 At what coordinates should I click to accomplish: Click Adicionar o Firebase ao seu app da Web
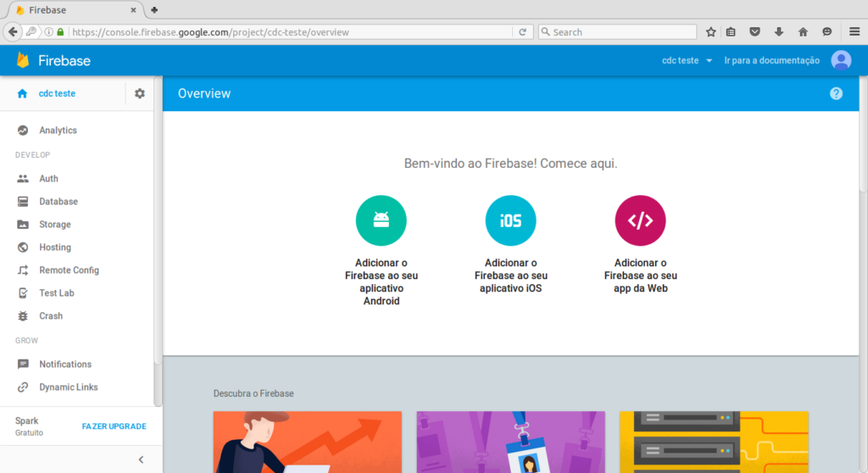point(640,275)
